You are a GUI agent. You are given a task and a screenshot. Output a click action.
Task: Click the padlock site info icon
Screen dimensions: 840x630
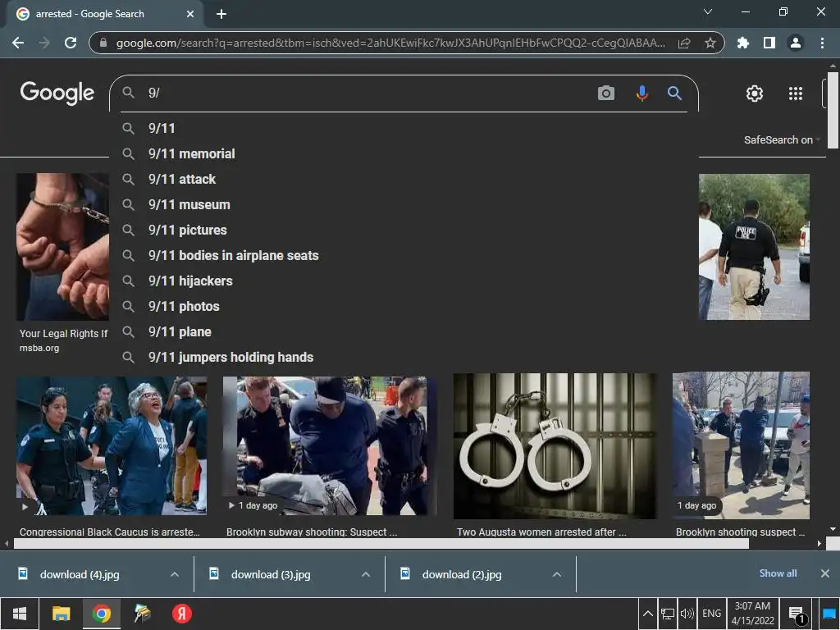pyautogui.click(x=103, y=43)
